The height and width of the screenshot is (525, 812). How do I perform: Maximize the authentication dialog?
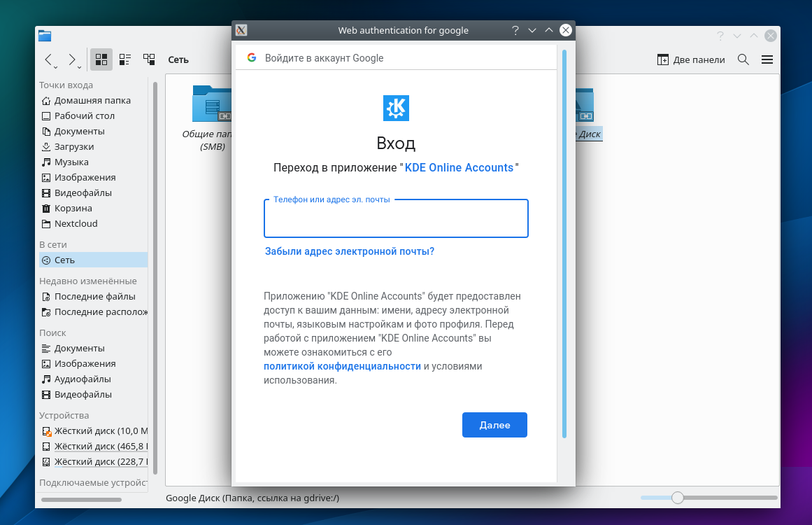[549, 31]
